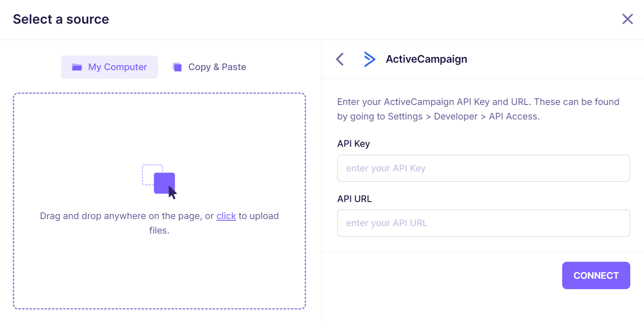Switch to the My Computer tab

click(110, 67)
